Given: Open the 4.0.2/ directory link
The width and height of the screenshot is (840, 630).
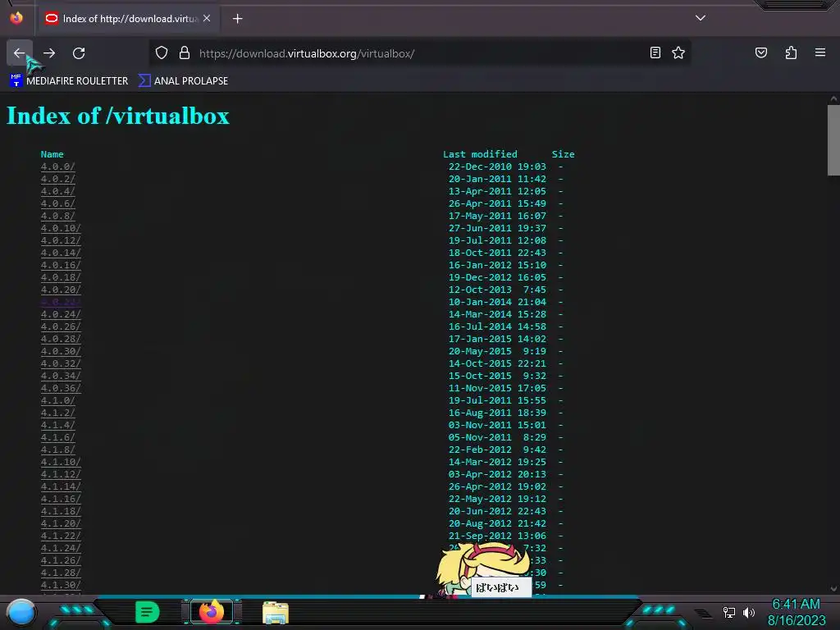Looking at the screenshot, I should 58,179.
